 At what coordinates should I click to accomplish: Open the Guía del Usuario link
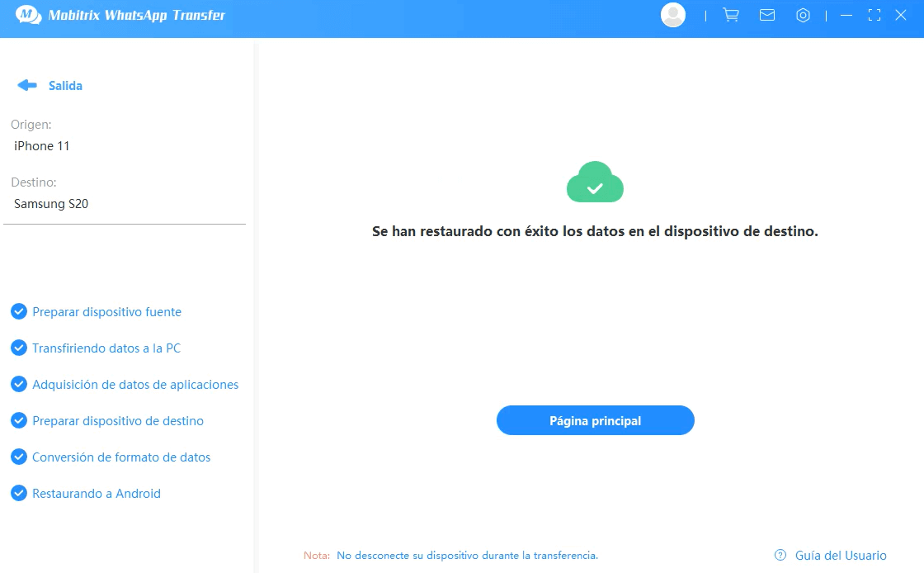pyautogui.click(x=841, y=556)
